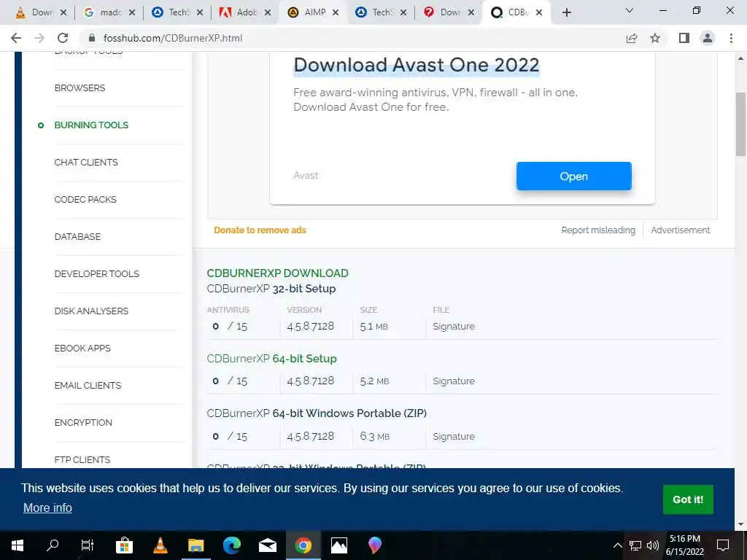Click the browser back arrow
The image size is (747, 560).
click(16, 38)
